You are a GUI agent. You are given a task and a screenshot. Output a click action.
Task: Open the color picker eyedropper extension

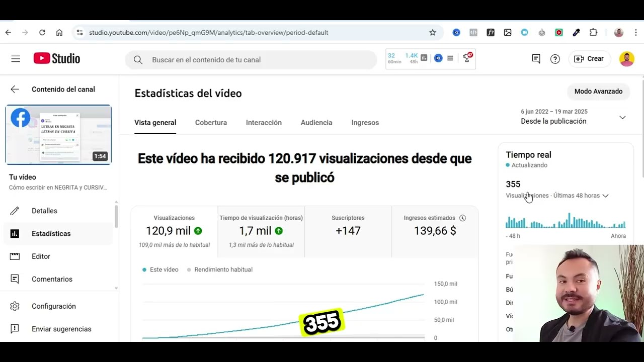577,33
